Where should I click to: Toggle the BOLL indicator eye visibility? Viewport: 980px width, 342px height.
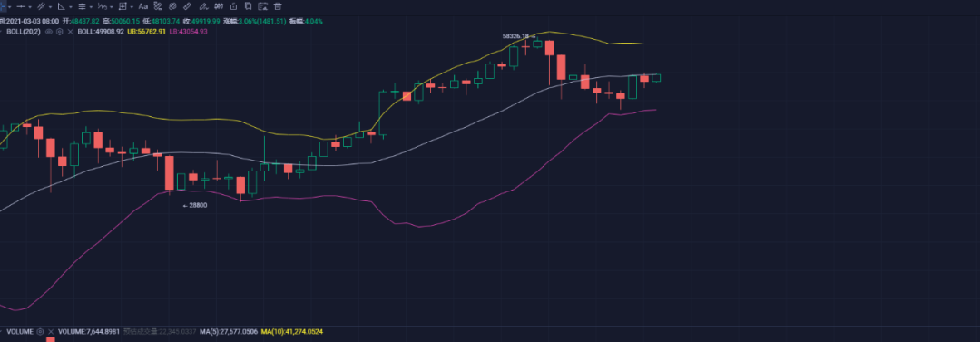pyautogui.click(x=49, y=31)
